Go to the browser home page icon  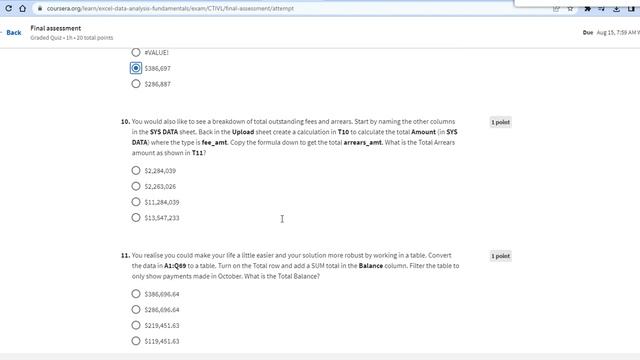point(22,8)
